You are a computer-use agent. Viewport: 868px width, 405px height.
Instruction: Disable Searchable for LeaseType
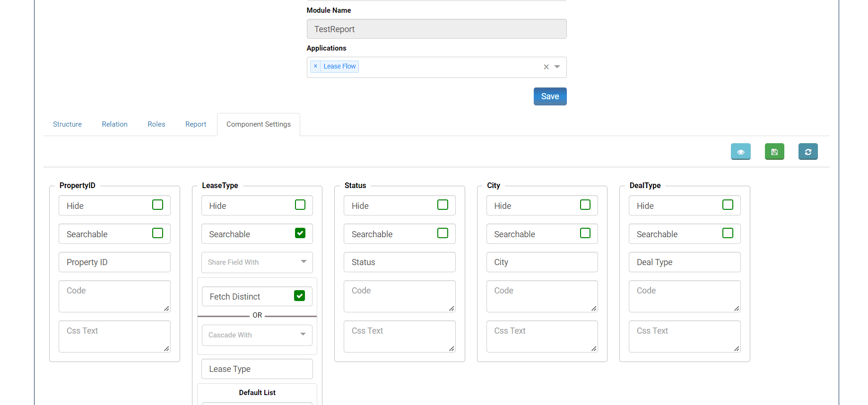pos(300,233)
